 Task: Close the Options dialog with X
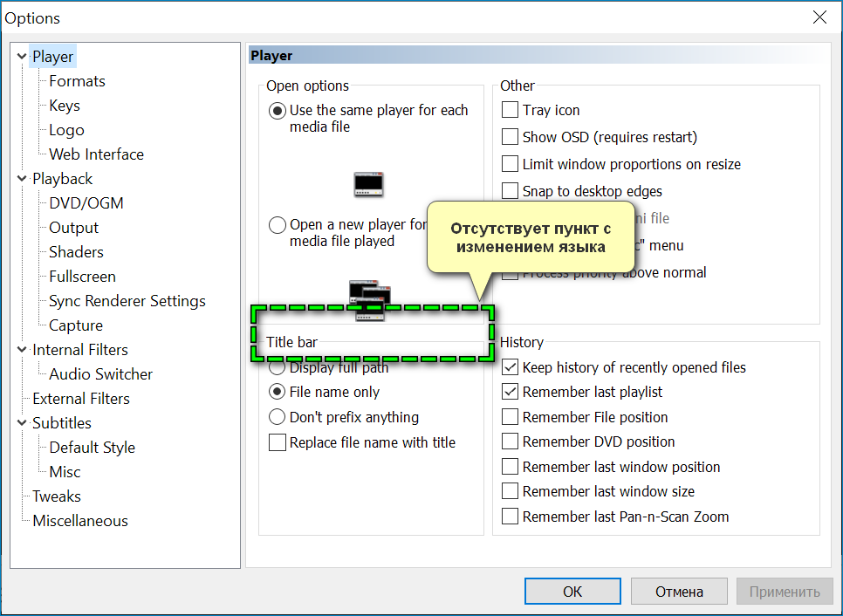(x=819, y=17)
